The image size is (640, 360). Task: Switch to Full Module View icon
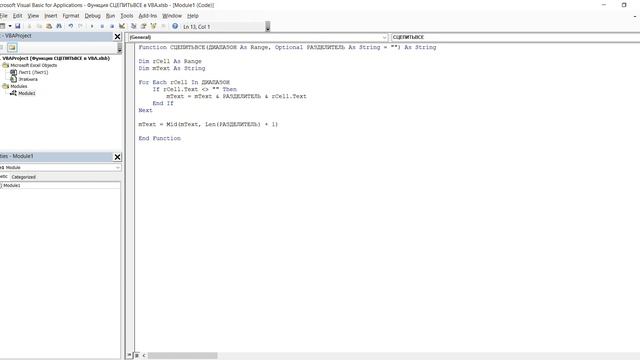coord(137,355)
